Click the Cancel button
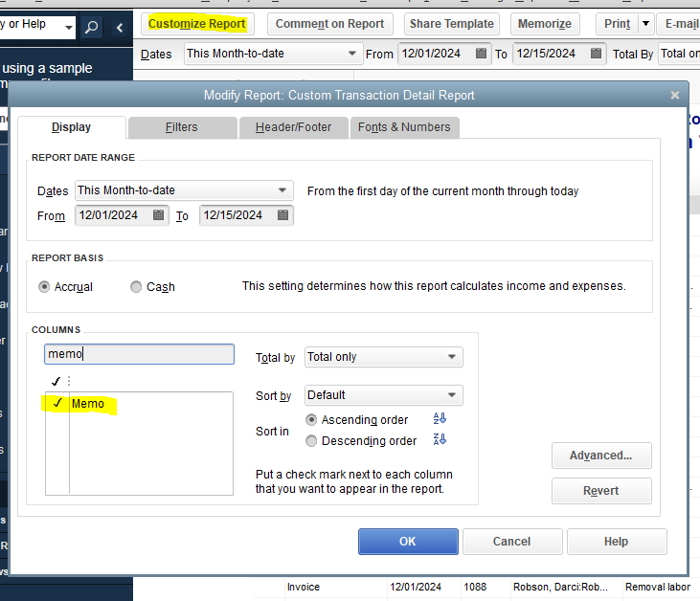Screen dimensions: 700x601 [512, 542]
